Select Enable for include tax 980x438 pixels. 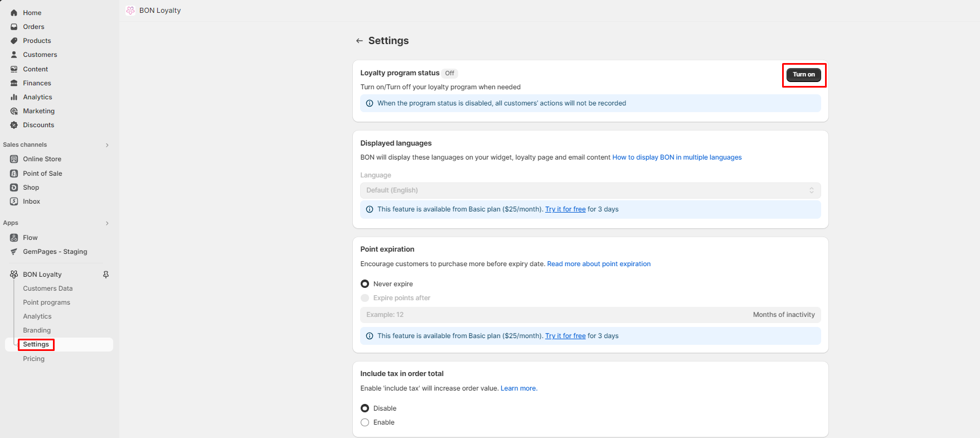click(x=365, y=422)
